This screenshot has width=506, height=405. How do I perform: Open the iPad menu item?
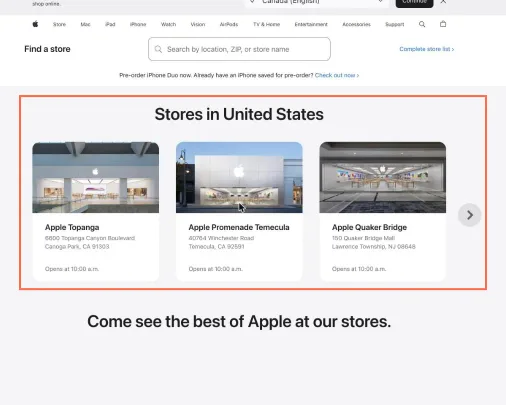[x=110, y=24]
